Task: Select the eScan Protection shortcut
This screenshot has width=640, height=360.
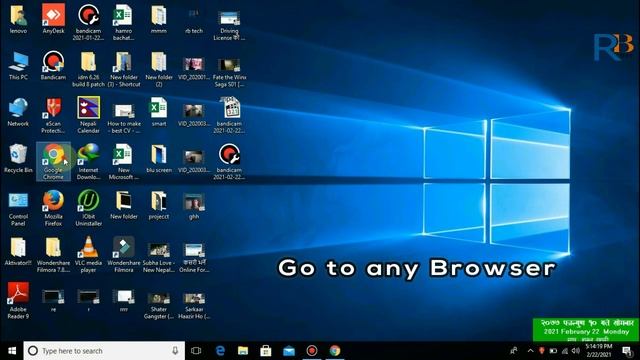Action: 53,115
